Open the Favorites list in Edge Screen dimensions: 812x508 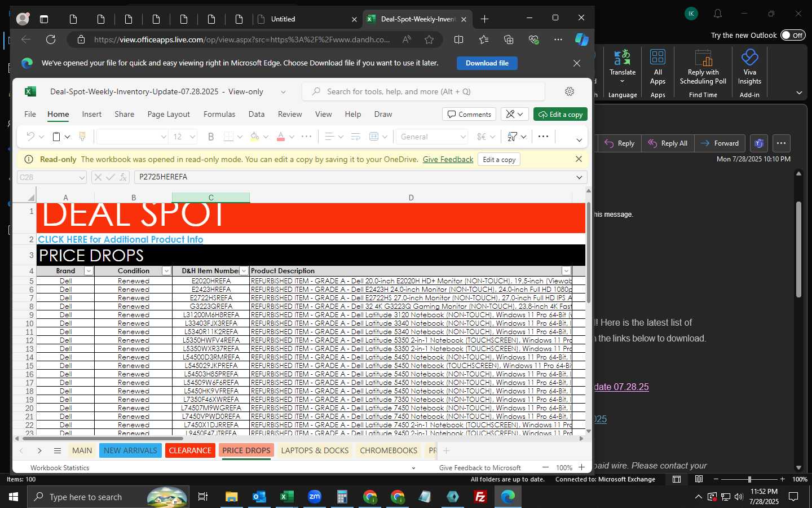pos(484,40)
